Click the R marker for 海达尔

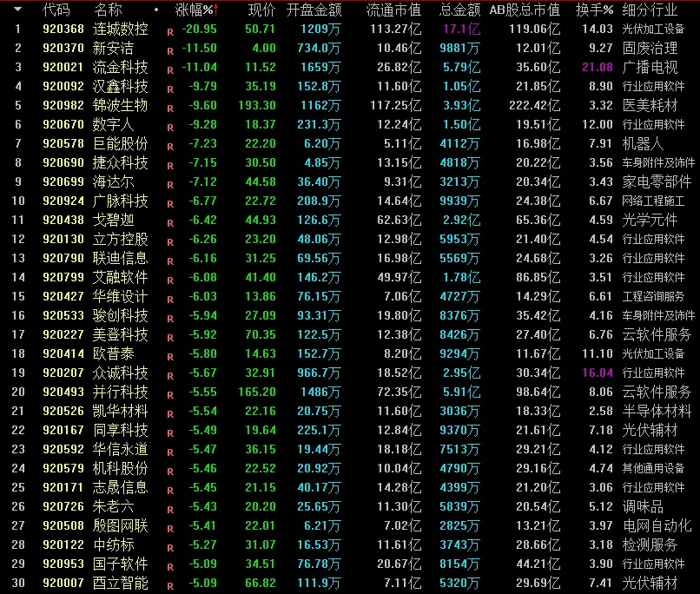click(x=170, y=185)
